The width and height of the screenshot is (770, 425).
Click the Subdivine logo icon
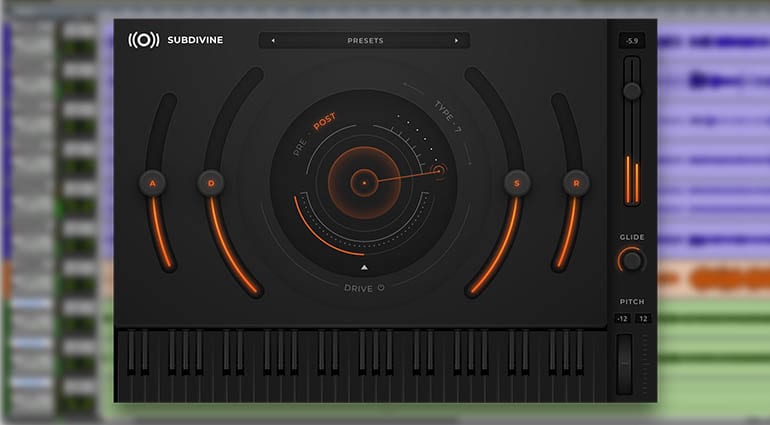point(143,40)
